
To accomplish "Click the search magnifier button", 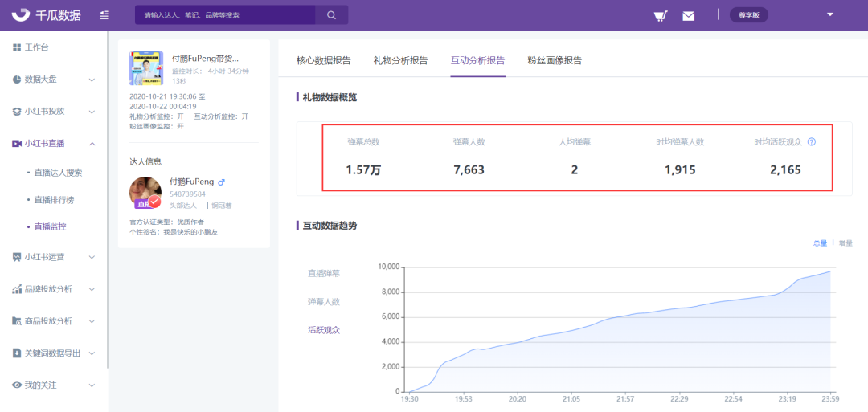I will click(x=332, y=15).
